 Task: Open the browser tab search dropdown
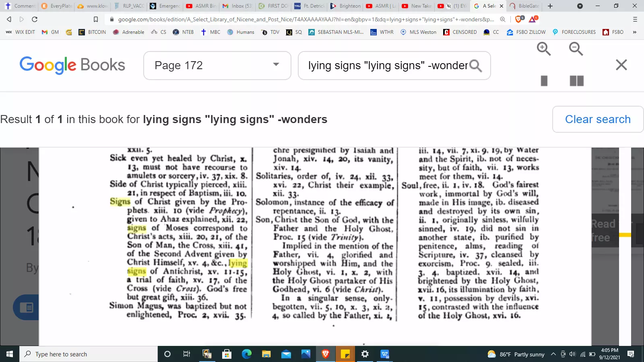[580, 6]
